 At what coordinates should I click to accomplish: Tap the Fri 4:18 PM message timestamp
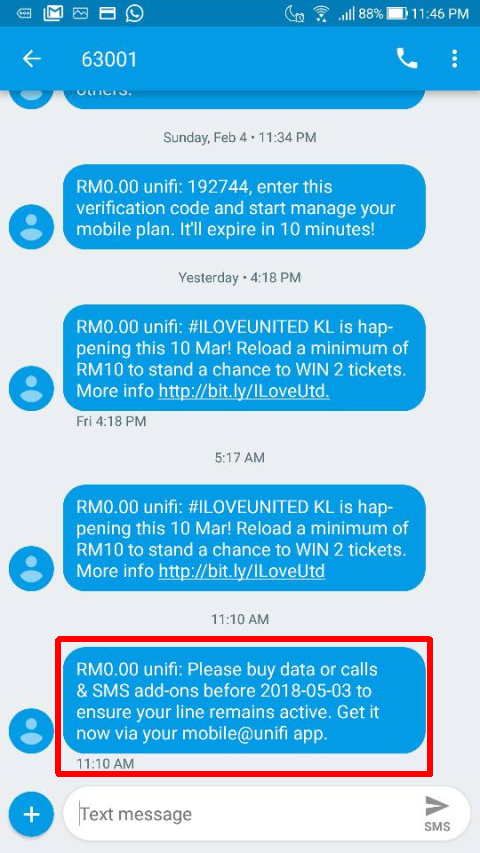tap(111, 421)
